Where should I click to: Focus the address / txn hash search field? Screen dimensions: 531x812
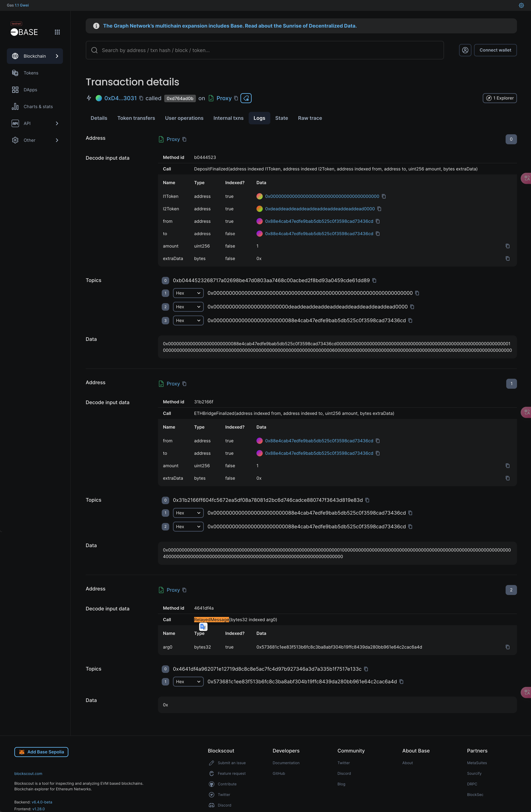(265, 50)
